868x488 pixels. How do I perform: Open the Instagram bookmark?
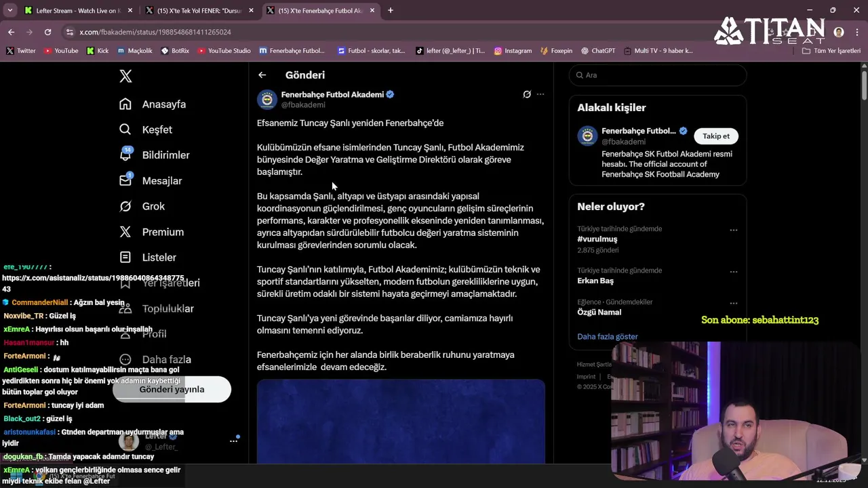click(513, 51)
